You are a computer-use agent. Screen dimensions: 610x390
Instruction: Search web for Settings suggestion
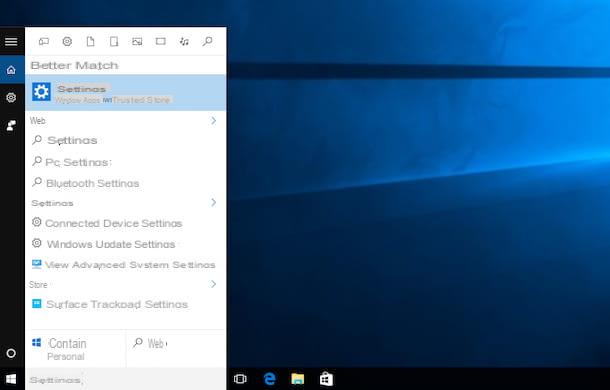point(126,140)
